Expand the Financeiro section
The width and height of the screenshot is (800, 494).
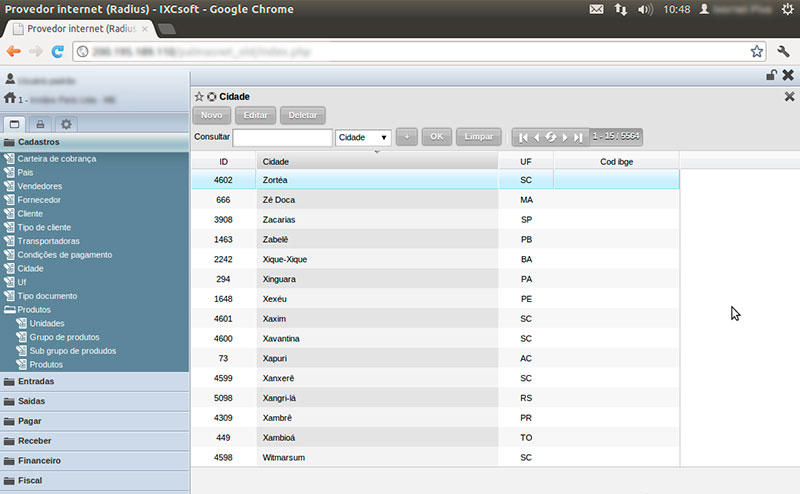click(94, 461)
